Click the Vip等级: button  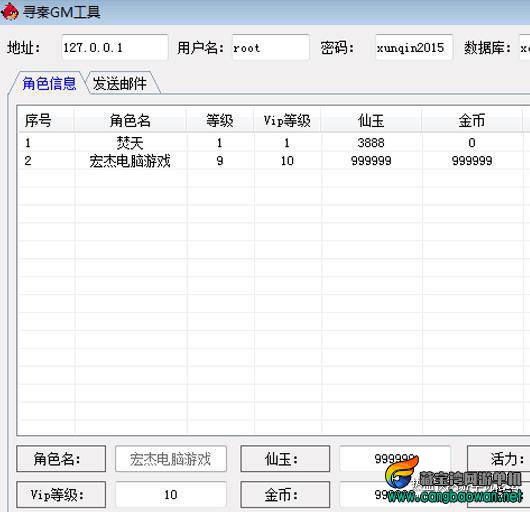click(61, 495)
